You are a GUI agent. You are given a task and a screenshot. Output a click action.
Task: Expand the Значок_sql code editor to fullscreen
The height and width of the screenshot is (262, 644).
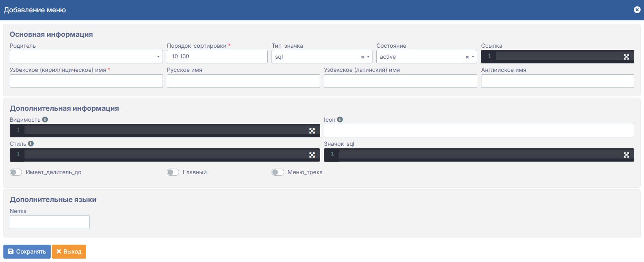(x=626, y=155)
